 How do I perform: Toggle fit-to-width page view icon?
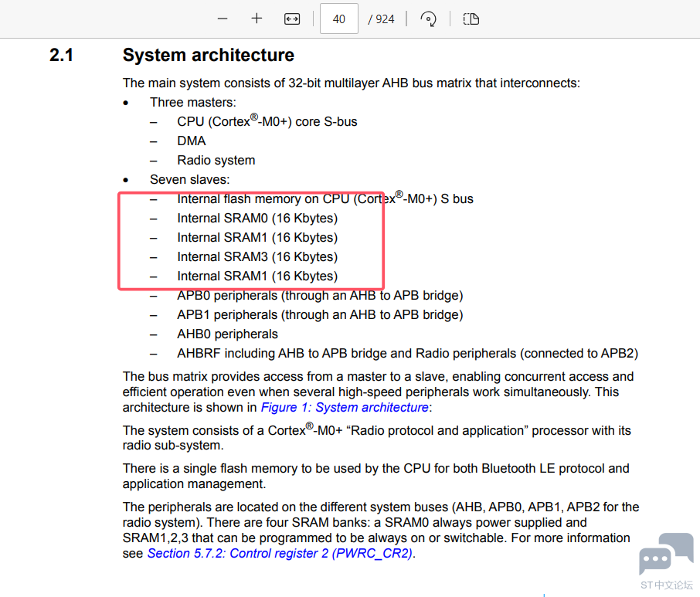tap(292, 19)
